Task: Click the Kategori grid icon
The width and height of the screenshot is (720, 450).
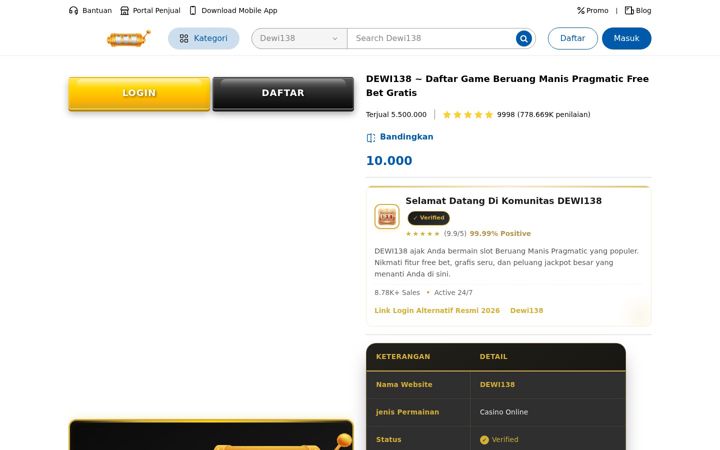Action: (184, 39)
